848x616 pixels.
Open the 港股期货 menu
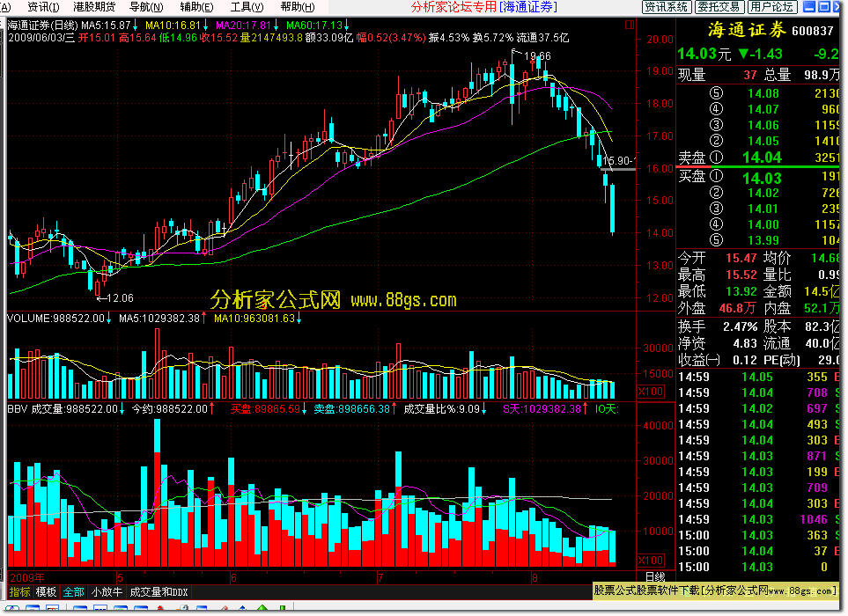[x=94, y=7]
